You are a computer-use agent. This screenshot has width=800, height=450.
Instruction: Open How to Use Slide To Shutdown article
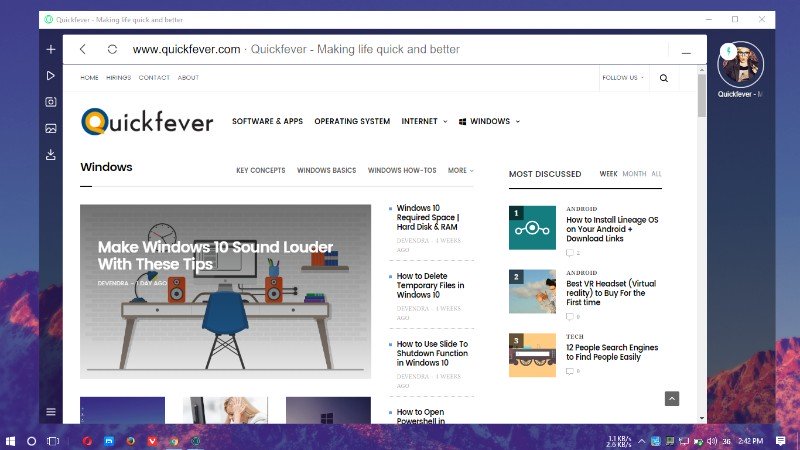click(x=432, y=353)
